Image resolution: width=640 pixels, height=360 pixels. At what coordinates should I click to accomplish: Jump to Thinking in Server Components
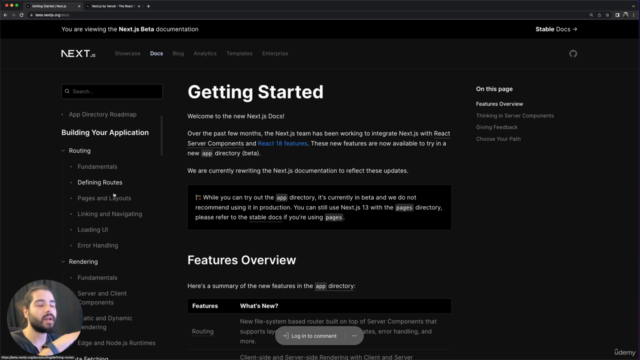tap(515, 116)
